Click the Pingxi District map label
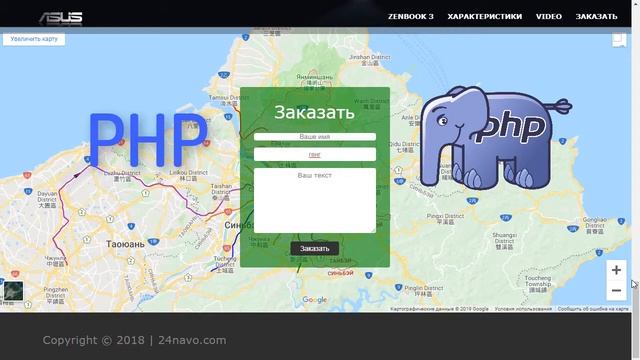 tap(445, 219)
